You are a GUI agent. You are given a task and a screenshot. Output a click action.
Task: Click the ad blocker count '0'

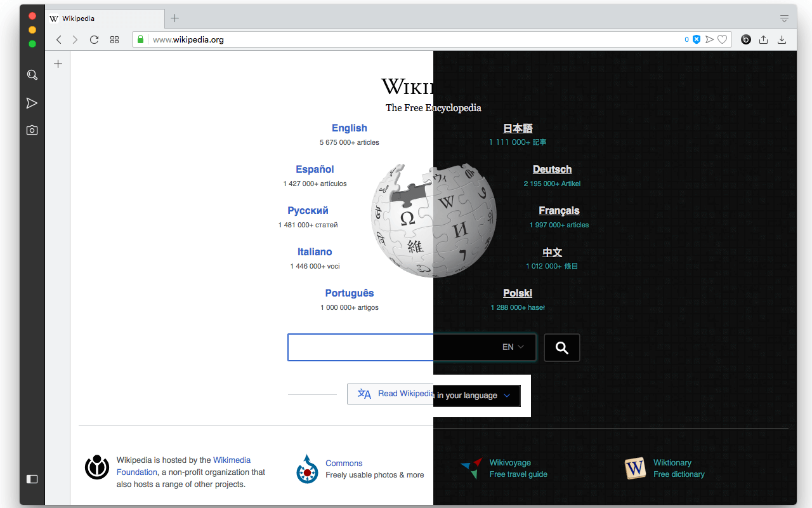(x=686, y=39)
